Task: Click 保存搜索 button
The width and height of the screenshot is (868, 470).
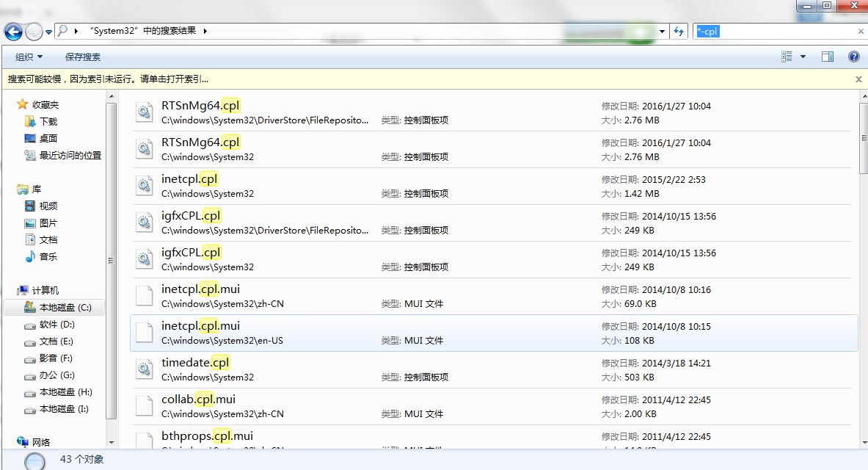Action: [x=83, y=57]
